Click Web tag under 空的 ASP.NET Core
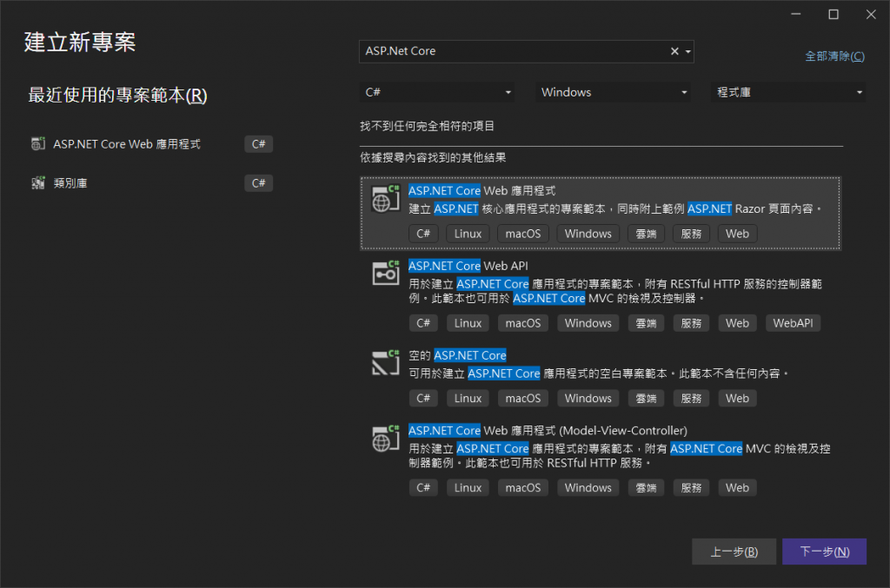This screenshot has height=588, width=890. coord(737,399)
